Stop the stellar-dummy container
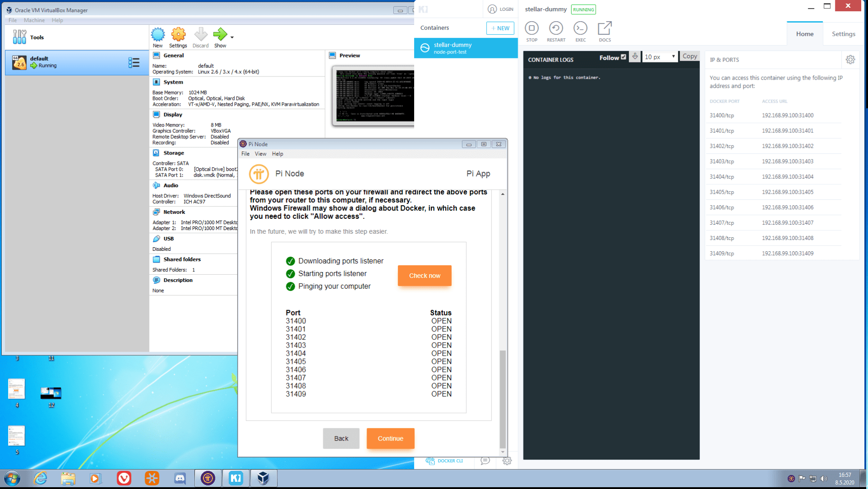The height and width of the screenshot is (489, 868). click(532, 32)
